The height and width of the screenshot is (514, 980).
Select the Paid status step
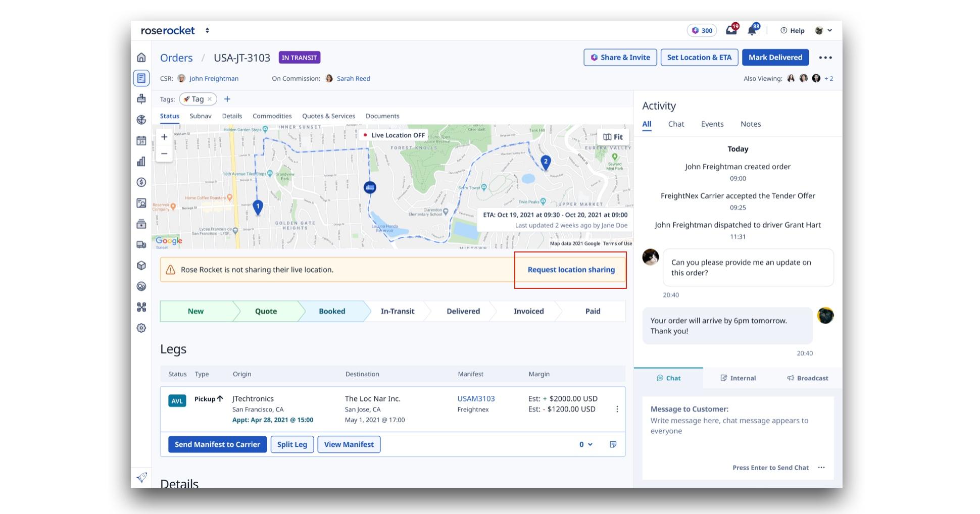coord(593,311)
